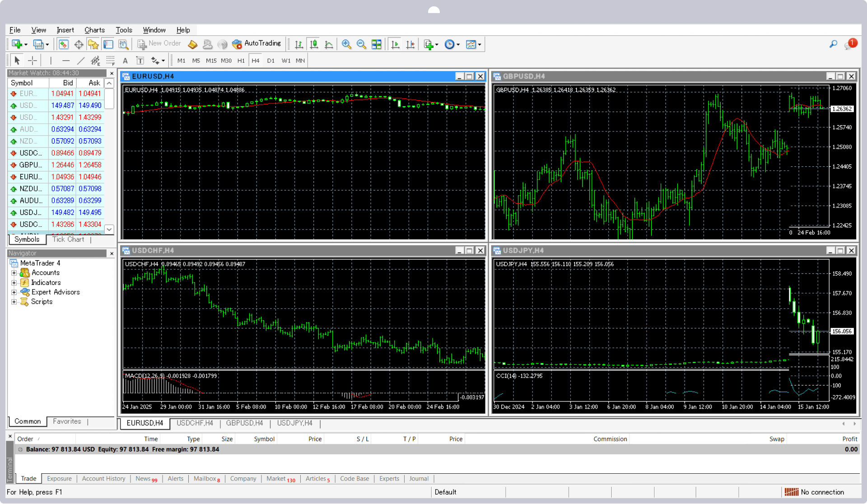The image size is (867, 504).
Task: Select the D1 timeframe button
Action: tap(270, 61)
